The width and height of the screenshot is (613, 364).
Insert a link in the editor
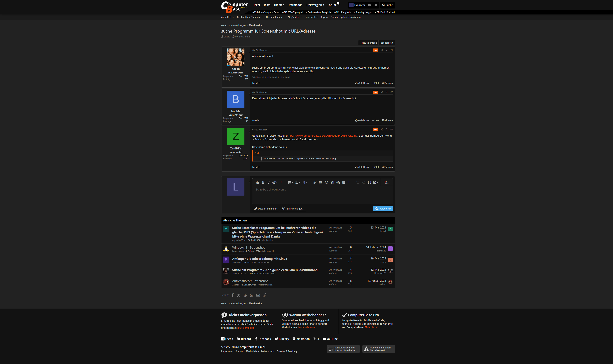pyautogui.click(x=315, y=182)
